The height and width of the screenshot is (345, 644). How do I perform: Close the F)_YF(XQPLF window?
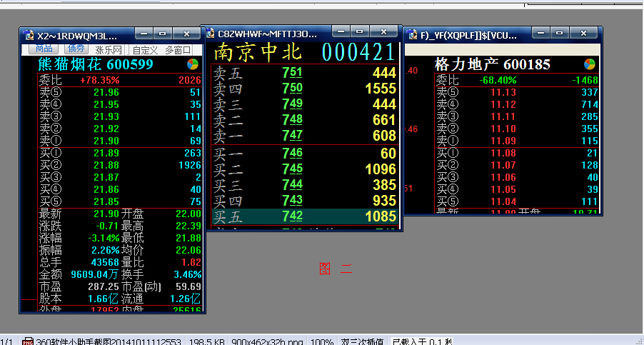pyautogui.click(x=583, y=34)
